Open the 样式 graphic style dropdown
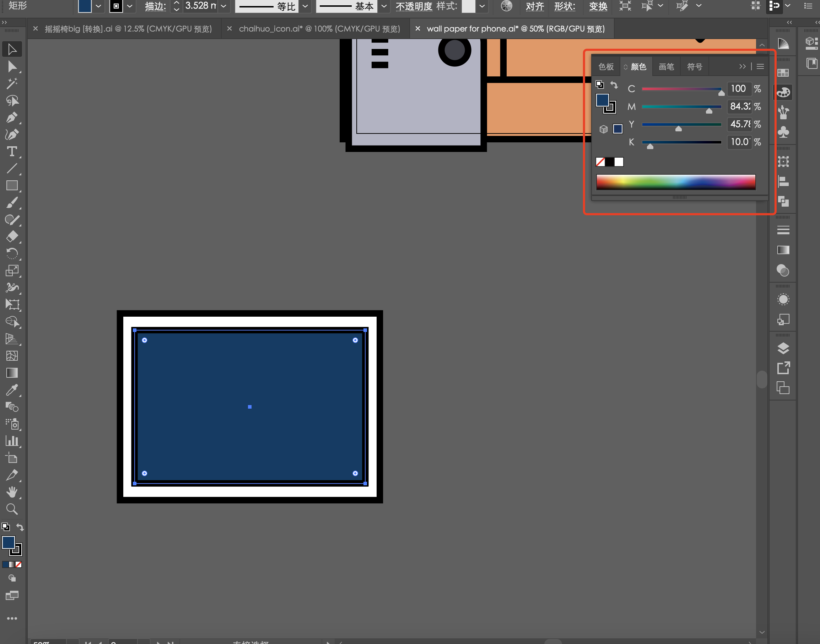Screen dimensions: 820x644 482,6
